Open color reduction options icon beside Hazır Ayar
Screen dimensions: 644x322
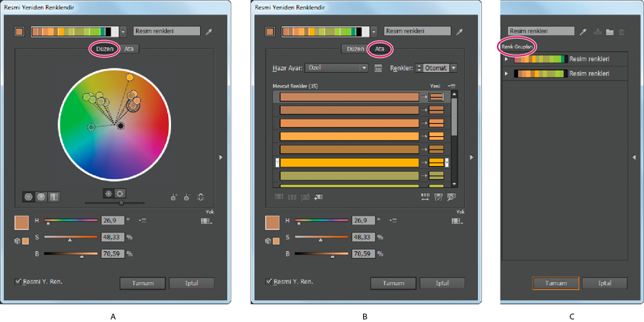(x=378, y=68)
